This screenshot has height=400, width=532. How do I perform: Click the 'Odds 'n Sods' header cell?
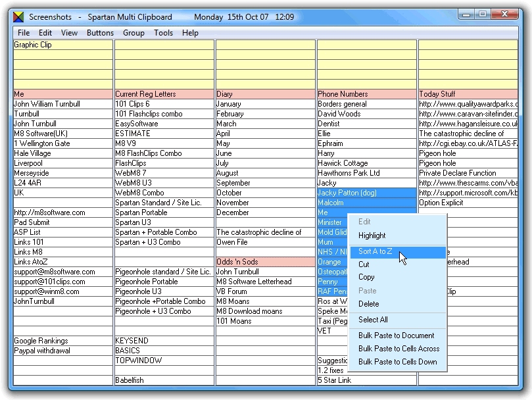265,262
